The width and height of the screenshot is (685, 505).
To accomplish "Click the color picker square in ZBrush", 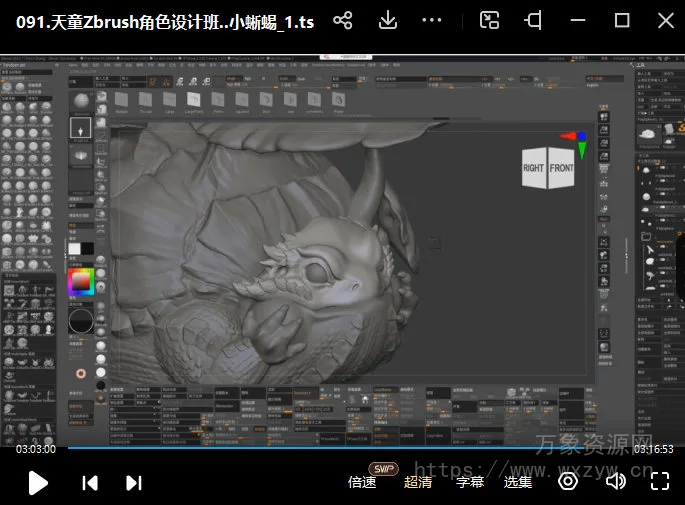I will (x=80, y=282).
